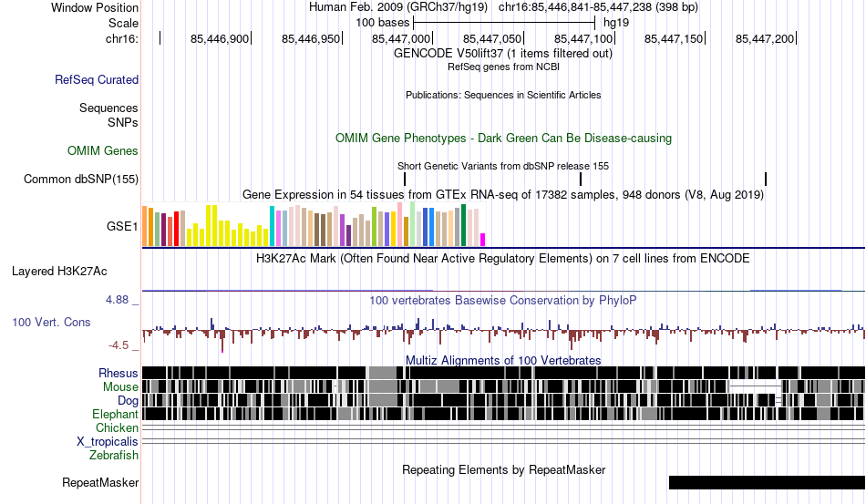This screenshot has width=866, height=504.
Task: Select the Rhesus alignment label
Action: coord(119,373)
